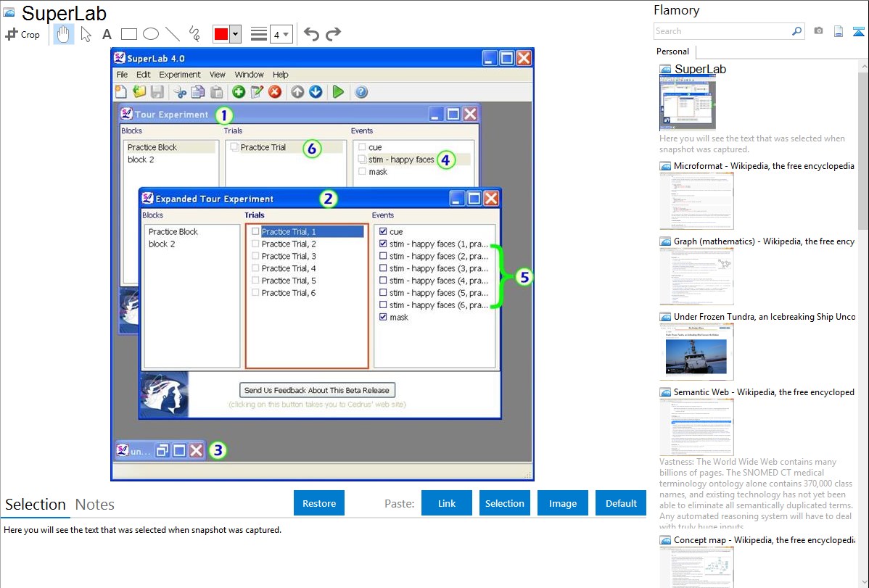Screen dimensions: 869x588
Task: Choose the arrow pointer tool
Action: click(86, 34)
